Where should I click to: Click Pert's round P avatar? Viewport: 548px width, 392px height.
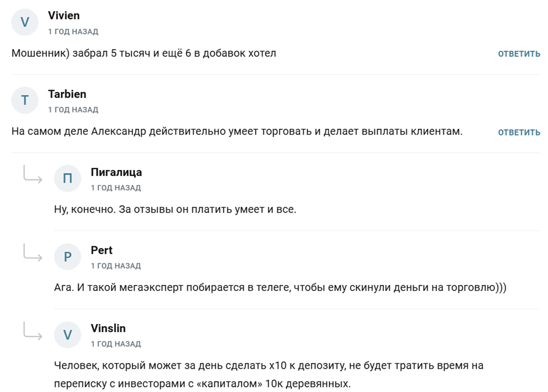click(x=67, y=256)
